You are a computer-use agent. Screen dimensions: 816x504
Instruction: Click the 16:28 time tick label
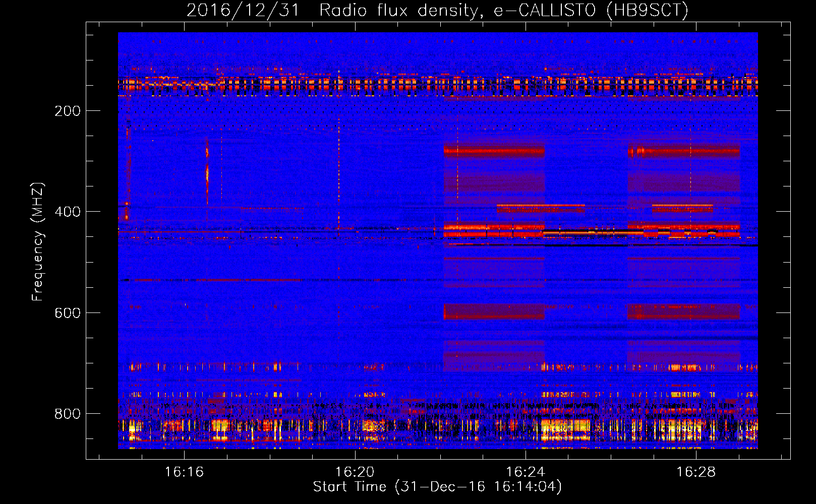(695, 472)
